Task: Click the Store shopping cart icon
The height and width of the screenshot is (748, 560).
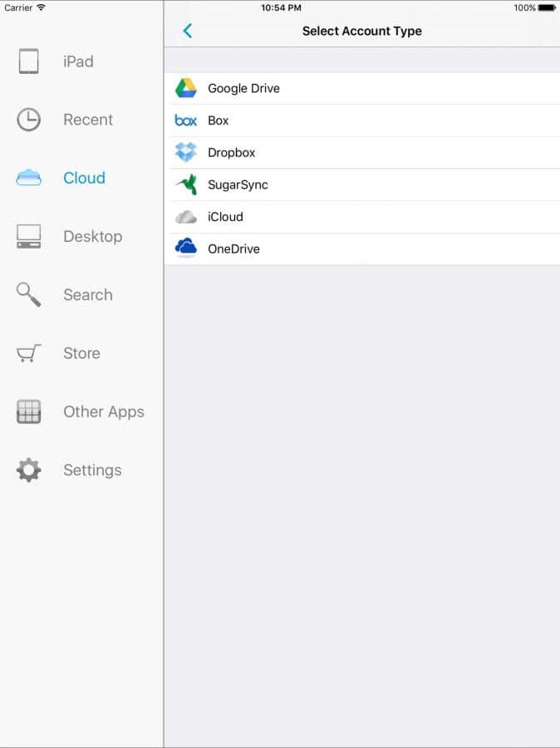Action: [28, 353]
